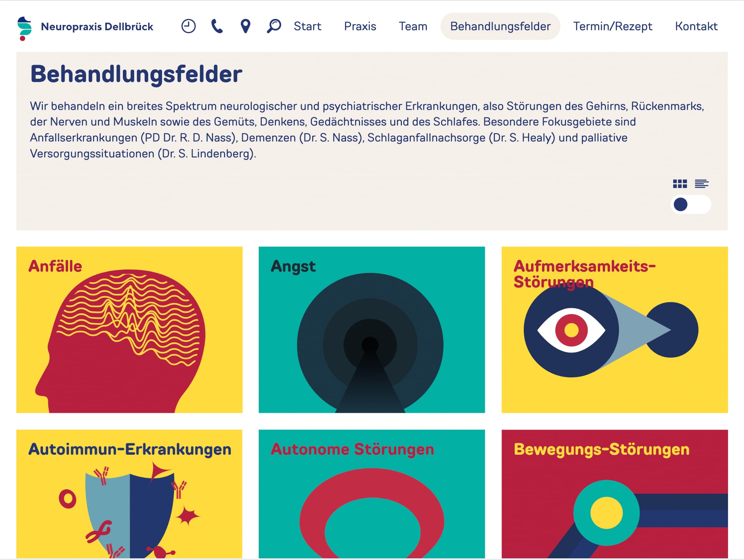Viewport: 744px width, 560px height.
Task: Navigate to Termin/Rezept
Action: (x=612, y=26)
